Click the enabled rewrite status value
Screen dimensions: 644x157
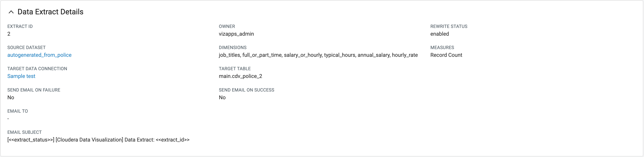click(439, 34)
